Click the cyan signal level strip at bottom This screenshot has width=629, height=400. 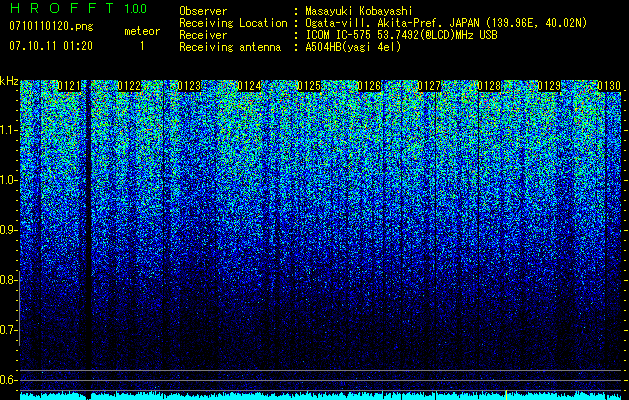click(x=321, y=396)
